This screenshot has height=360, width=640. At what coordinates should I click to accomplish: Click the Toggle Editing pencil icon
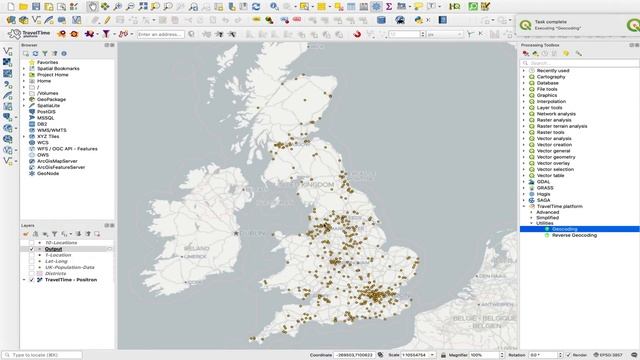(x=107, y=20)
